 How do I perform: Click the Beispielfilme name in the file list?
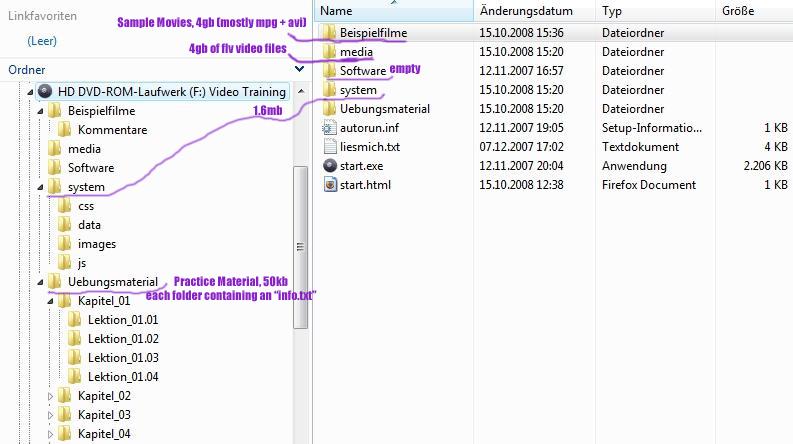click(x=373, y=33)
